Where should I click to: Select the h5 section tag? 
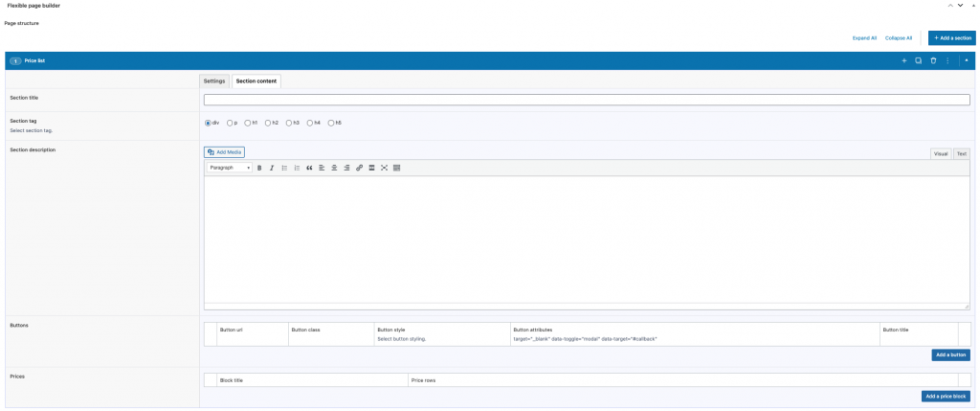click(331, 123)
